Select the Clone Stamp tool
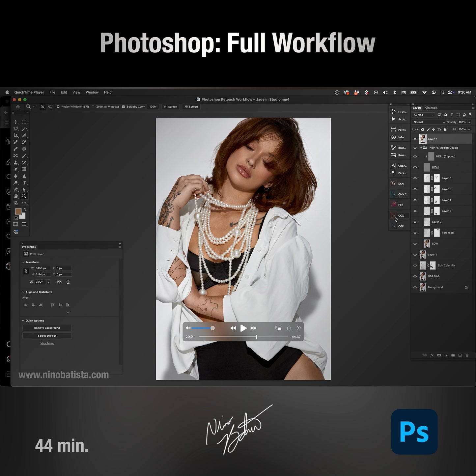Image resolution: width=476 pixels, height=476 pixels. (x=16, y=162)
